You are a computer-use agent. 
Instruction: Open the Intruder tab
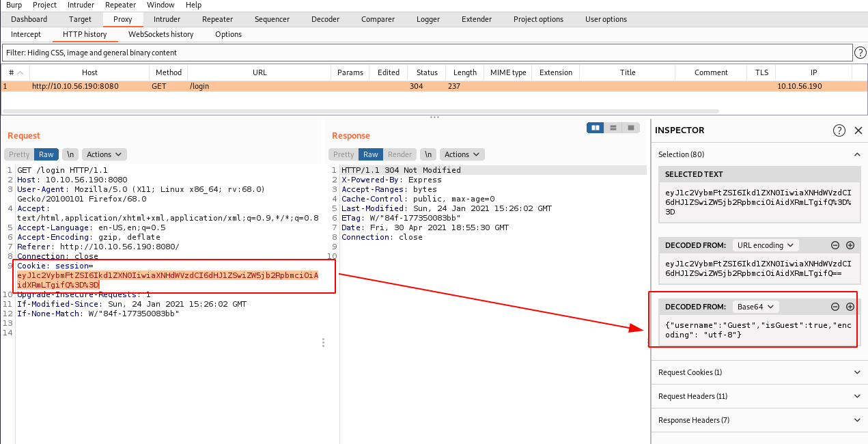167,19
